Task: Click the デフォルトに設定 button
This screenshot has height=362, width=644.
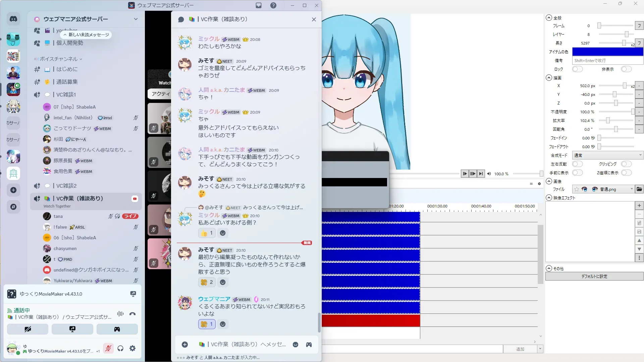Action: click(x=594, y=277)
